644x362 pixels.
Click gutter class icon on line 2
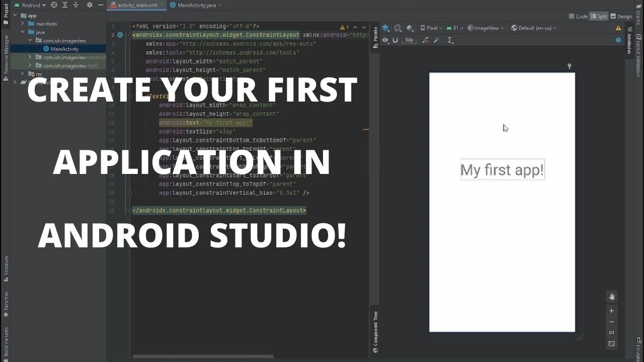click(x=120, y=35)
